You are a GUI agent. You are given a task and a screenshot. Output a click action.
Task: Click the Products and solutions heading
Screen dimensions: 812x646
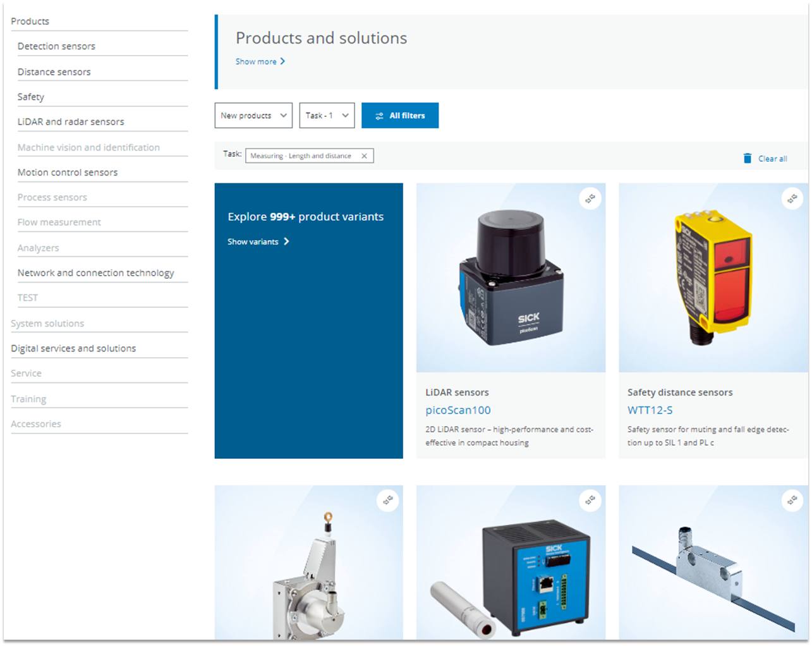pos(321,38)
